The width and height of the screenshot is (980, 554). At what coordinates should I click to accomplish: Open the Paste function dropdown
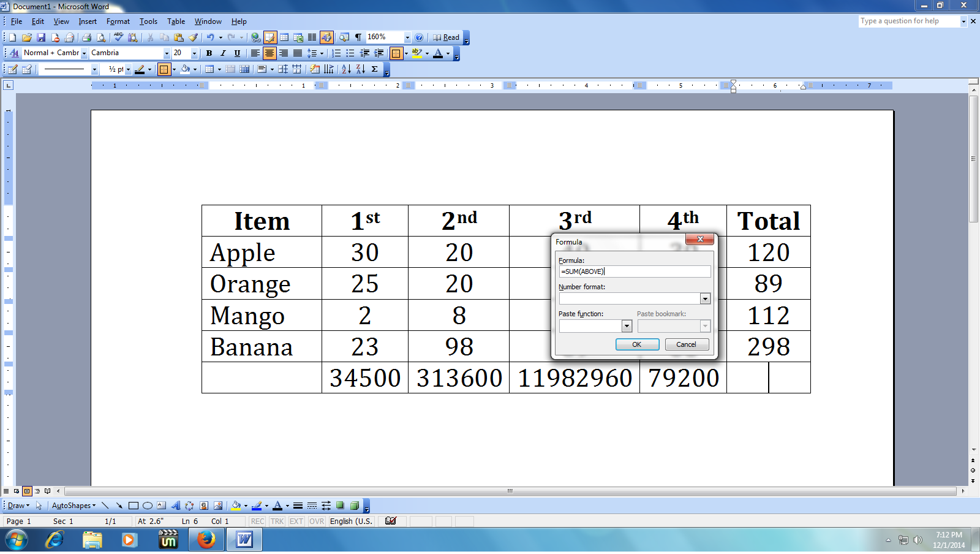627,326
